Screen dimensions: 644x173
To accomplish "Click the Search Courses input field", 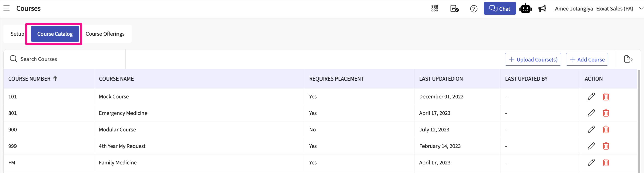I will point(66,59).
